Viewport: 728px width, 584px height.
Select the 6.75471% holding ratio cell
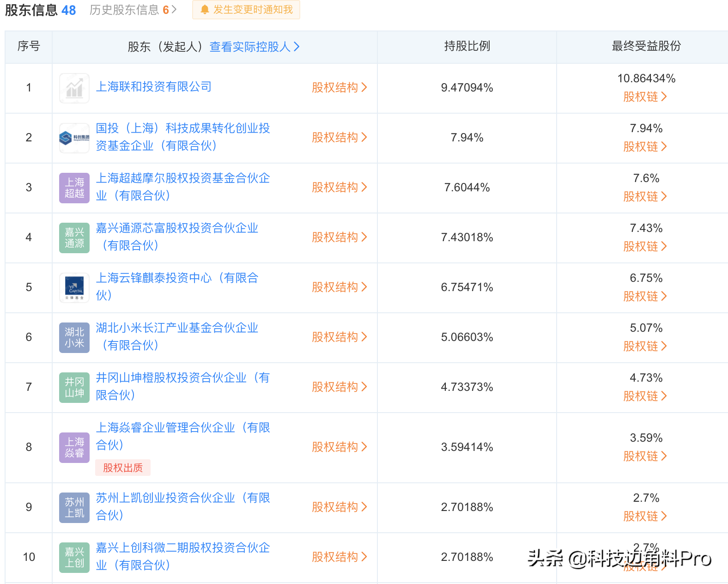click(467, 287)
